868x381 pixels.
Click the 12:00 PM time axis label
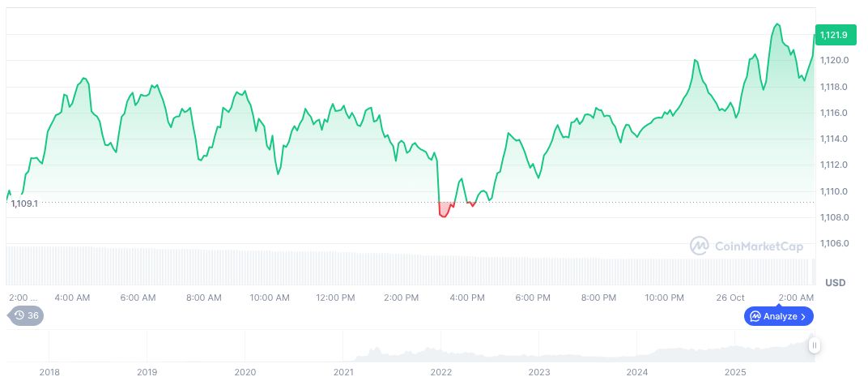click(x=335, y=298)
